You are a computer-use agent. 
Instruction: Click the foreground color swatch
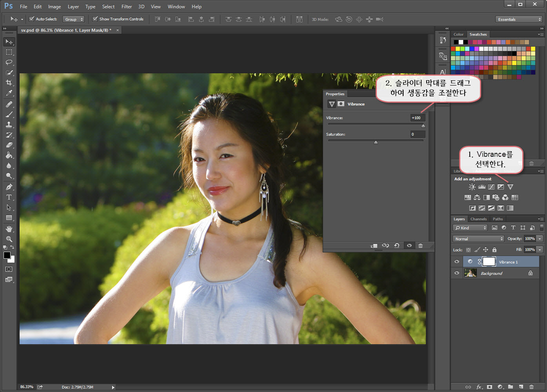click(x=7, y=255)
